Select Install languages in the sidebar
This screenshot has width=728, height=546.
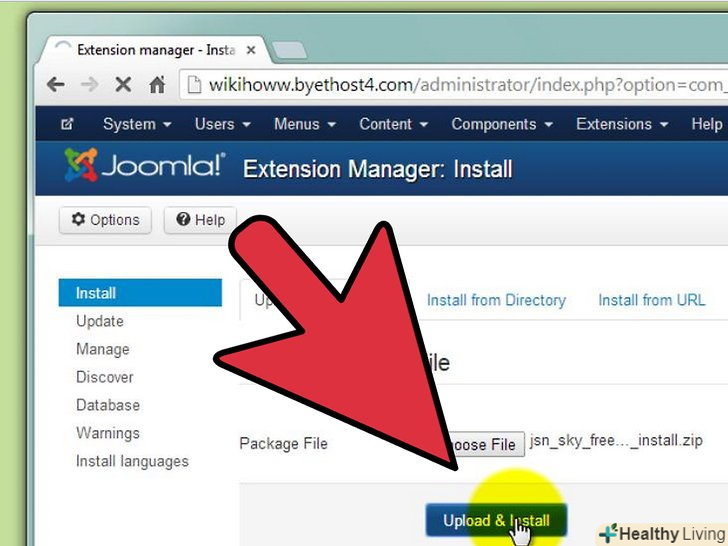132,461
